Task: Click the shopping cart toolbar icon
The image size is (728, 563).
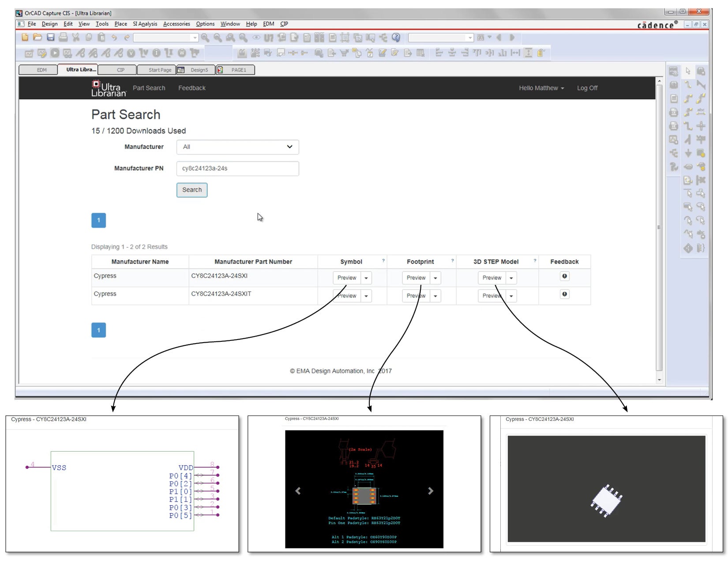Action: (x=344, y=53)
